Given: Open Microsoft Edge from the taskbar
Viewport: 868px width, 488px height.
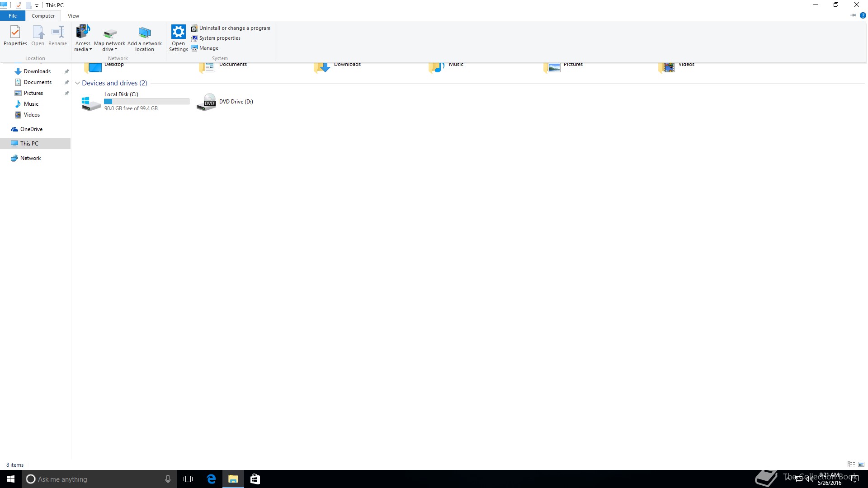Looking at the screenshot, I should coord(211,479).
